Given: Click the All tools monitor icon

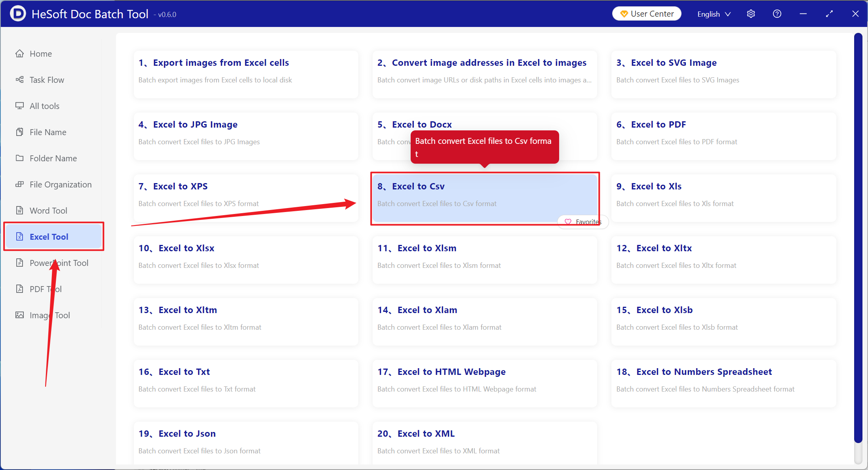Looking at the screenshot, I should coord(19,106).
